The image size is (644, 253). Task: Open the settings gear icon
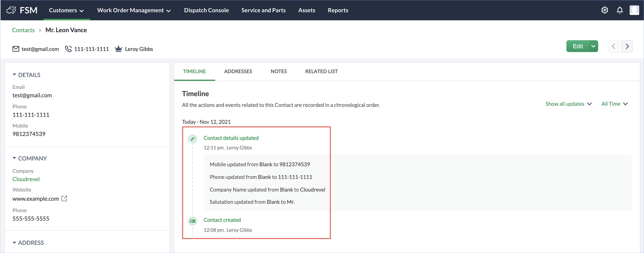[605, 10]
